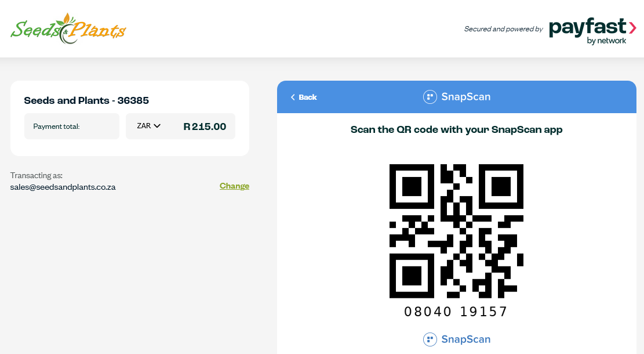Open the ZAR currency dropdown

(148, 126)
